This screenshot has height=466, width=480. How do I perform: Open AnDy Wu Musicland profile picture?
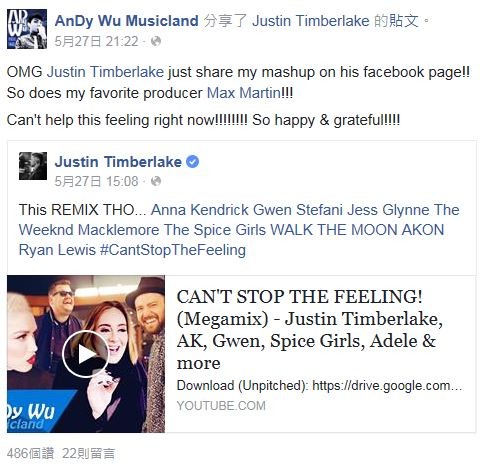pyautogui.click(x=27, y=29)
